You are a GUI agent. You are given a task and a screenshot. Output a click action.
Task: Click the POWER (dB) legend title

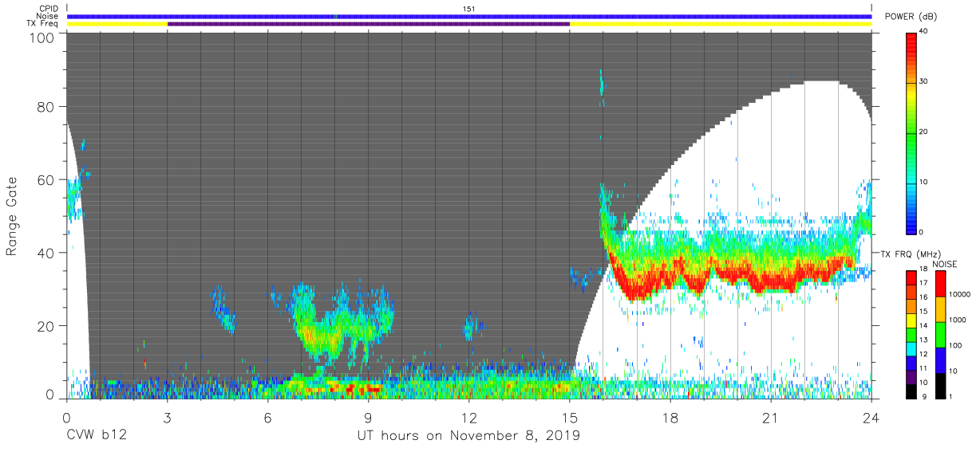coord(911,17)
